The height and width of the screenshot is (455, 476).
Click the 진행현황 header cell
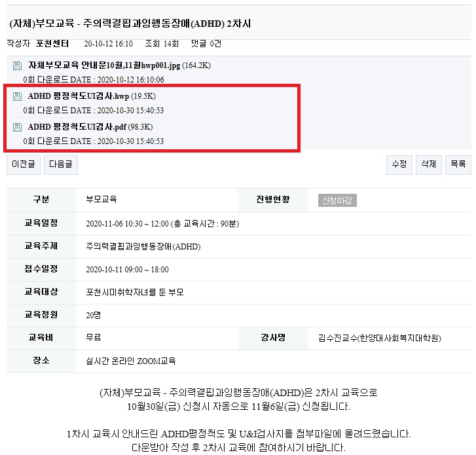click(x=273, y=200)
